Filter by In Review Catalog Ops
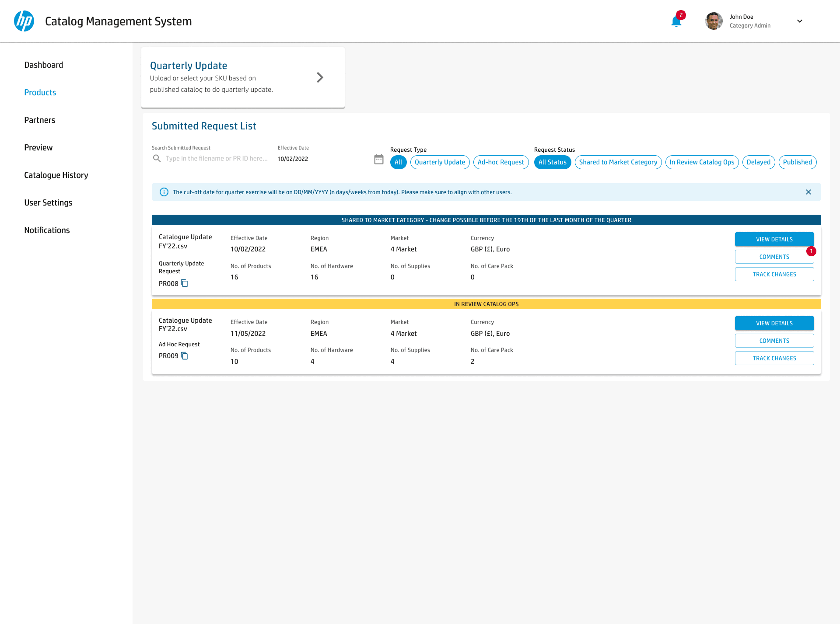Image resolution: width=840 pixels, height=624 pixels. coord(702,162)
